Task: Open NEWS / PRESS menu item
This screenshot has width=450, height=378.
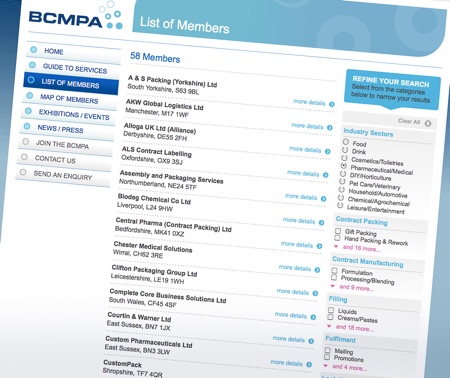Action: pos(67,129)
